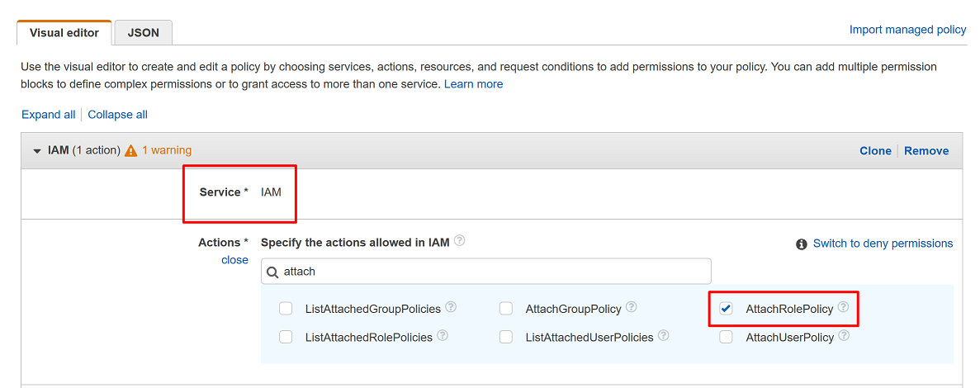This screenshot has width=980, height=388.
Task: Click the IAM (1 action) header text
Action: click(x=83, y=150)
